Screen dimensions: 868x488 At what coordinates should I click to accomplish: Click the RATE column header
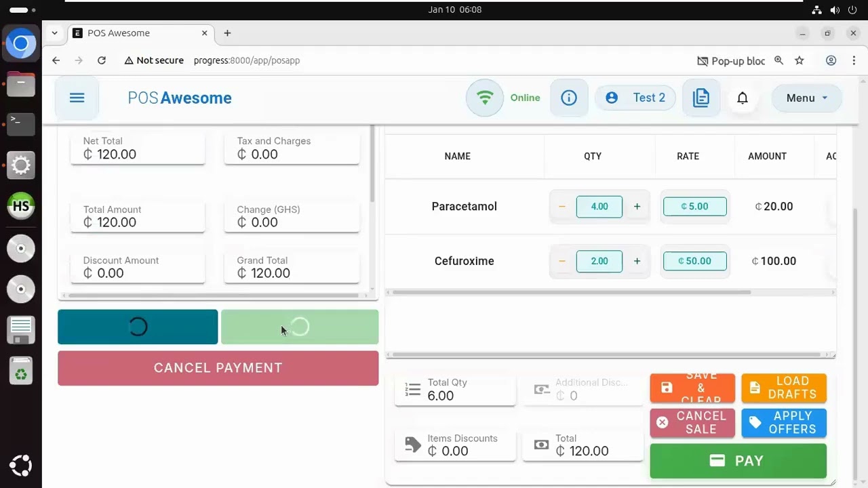[688, 156]
